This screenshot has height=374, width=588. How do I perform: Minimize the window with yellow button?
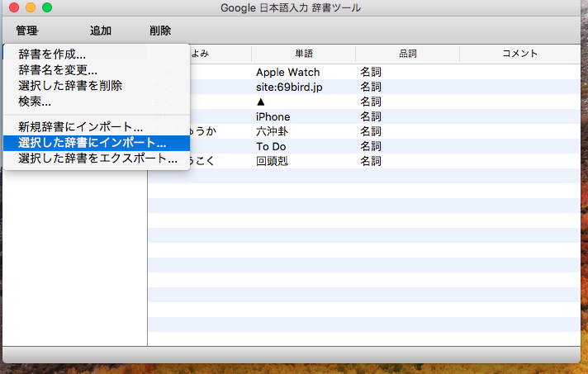coord(31,7)
